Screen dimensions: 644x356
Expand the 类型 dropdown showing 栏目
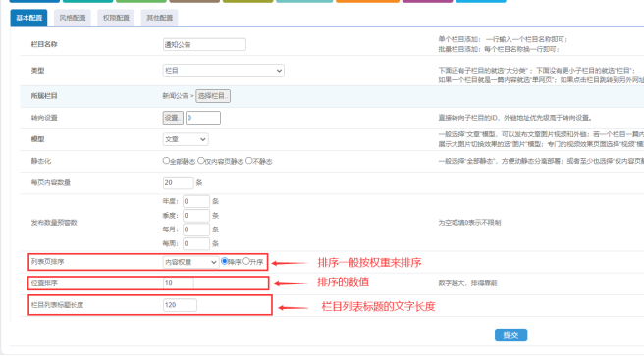pos(224,71)
